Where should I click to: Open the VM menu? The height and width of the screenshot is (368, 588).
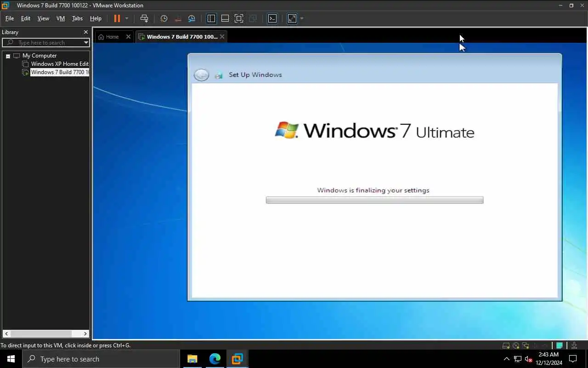click(x=61, y=18)
